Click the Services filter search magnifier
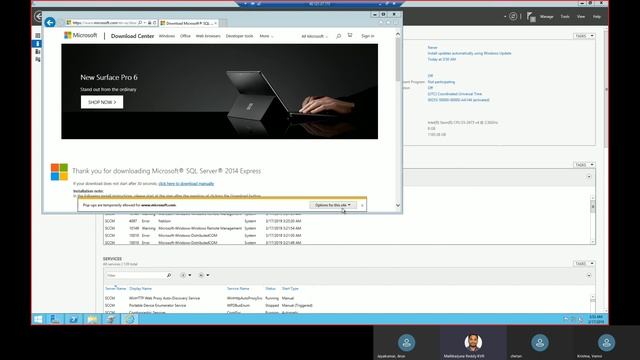The image size is (640, 360). [169, 276]
